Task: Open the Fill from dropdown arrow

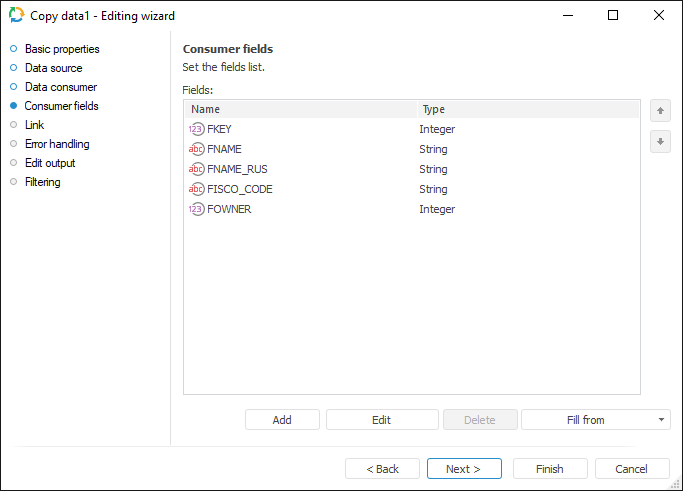Action: (x=661, y=420)
